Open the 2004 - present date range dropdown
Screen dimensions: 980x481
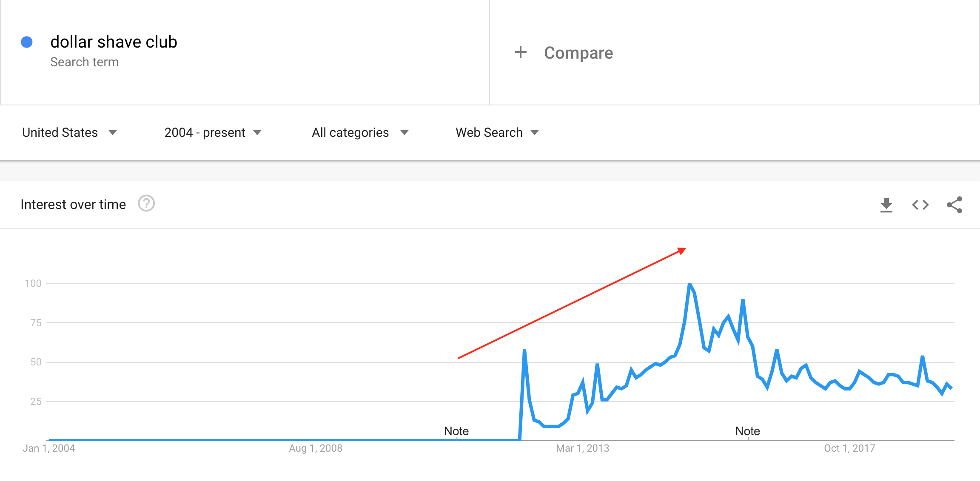pyautogui.click(x=213, y=133)
